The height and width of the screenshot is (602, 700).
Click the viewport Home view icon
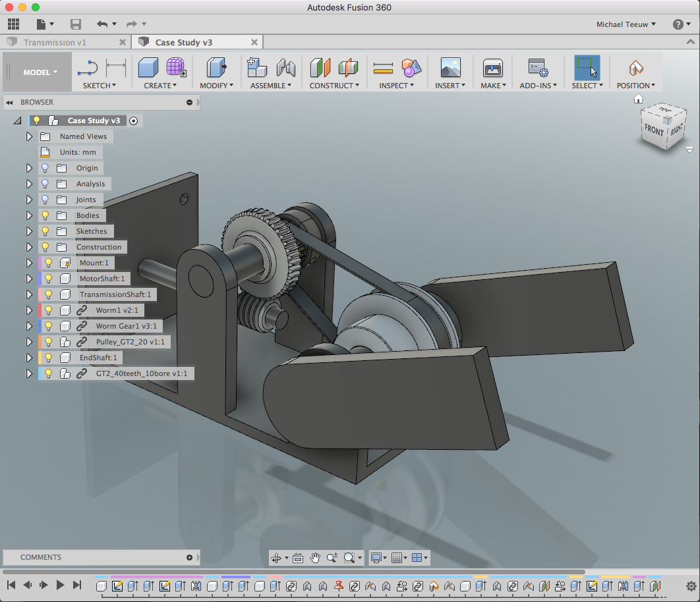638,99
